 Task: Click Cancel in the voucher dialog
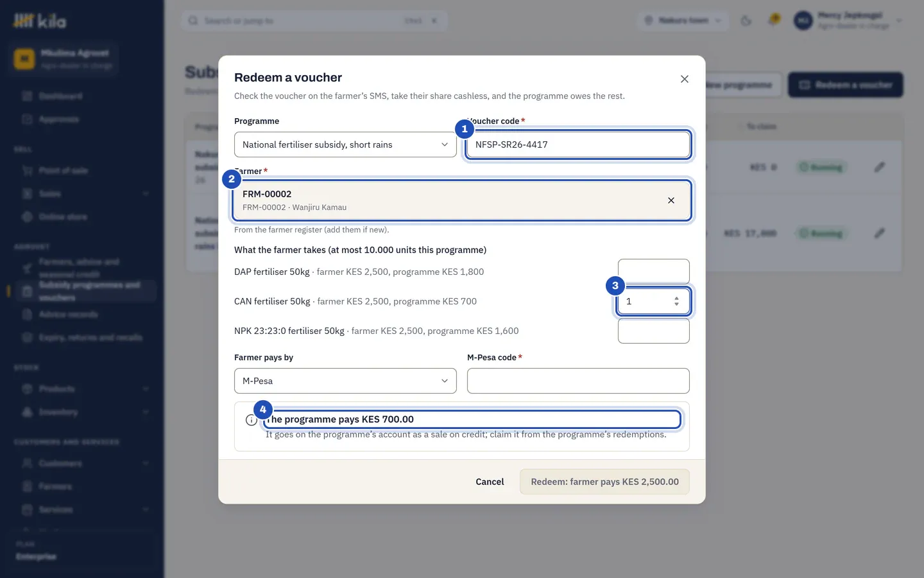point(490,482)
